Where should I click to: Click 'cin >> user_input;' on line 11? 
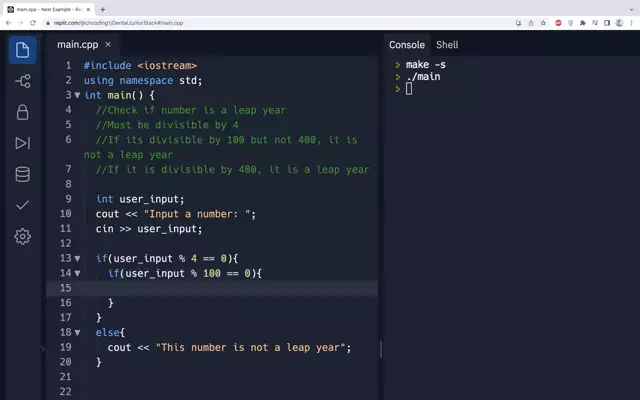point(149,229)
